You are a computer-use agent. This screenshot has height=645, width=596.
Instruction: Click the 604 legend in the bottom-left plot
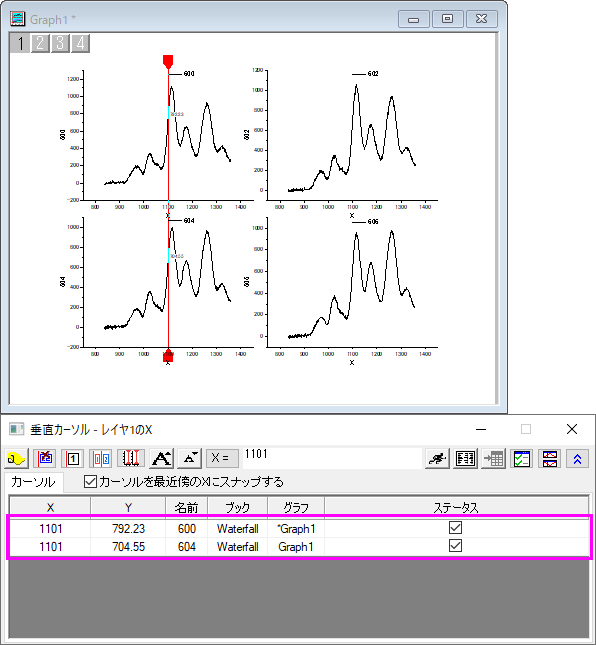[181, 221]
